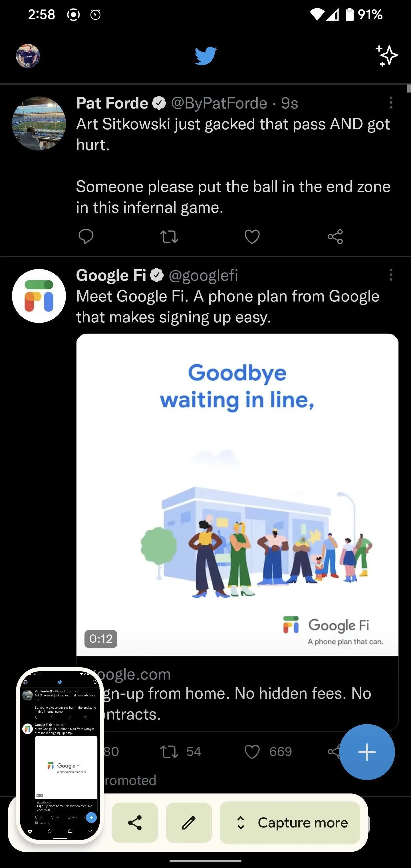Open Pat Forde tweet overflow menu

pyautogui.click(x=391, y=103)
